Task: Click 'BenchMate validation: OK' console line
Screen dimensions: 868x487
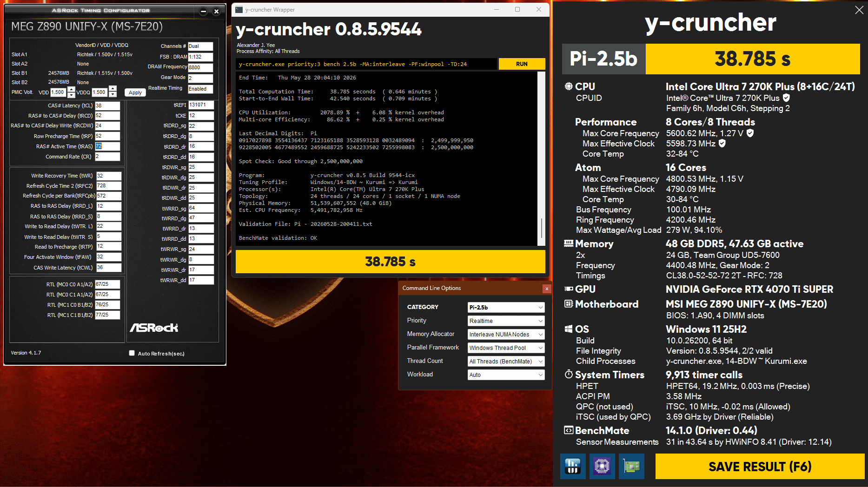Action: 278,238
